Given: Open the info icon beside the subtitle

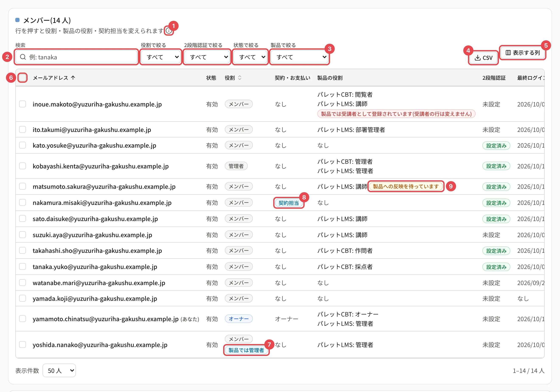Looking at the screenshot, I should coord(169,31).
